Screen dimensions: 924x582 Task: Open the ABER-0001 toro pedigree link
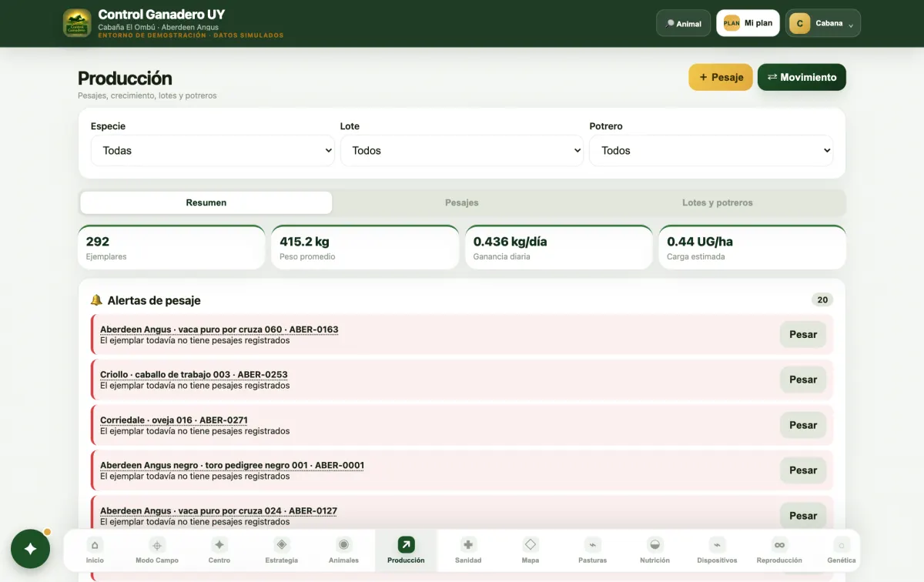pos(233,465)
